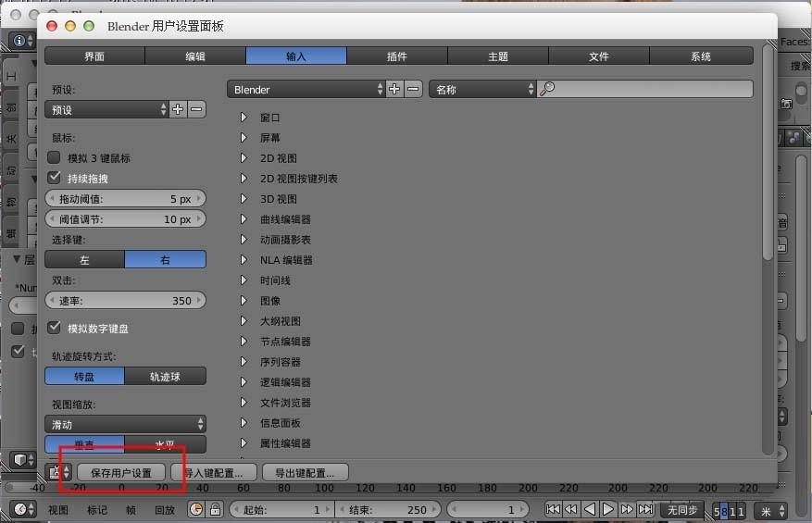This screenshot has width=812, height=523.
Task: Open timeline 视图 menu
Action: 58,510
